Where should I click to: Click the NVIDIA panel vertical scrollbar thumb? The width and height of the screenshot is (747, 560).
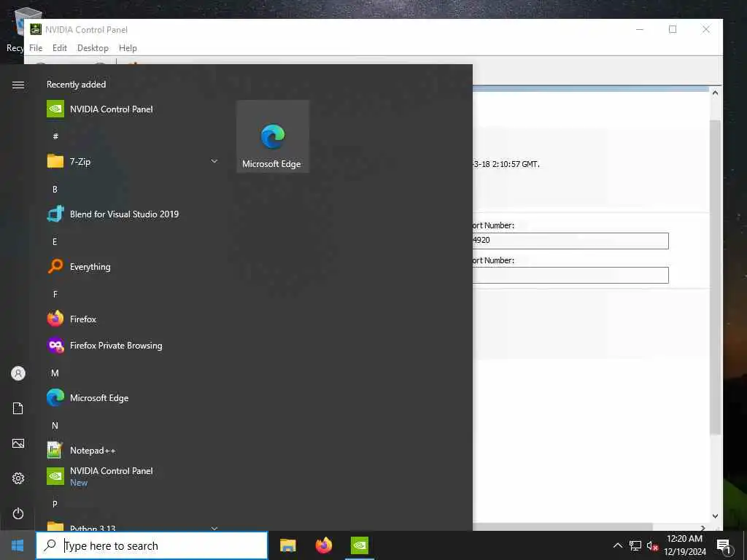[715, 276]
